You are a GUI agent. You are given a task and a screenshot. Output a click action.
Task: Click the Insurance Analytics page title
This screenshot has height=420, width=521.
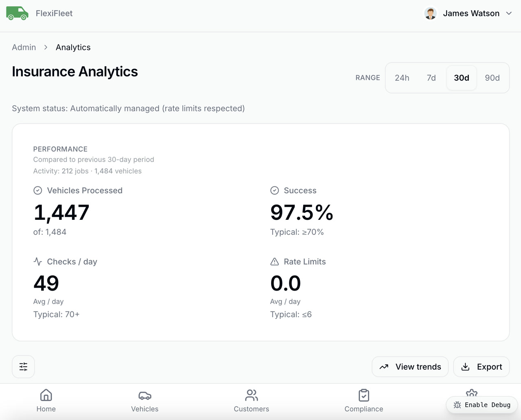[x=75, y=72]
